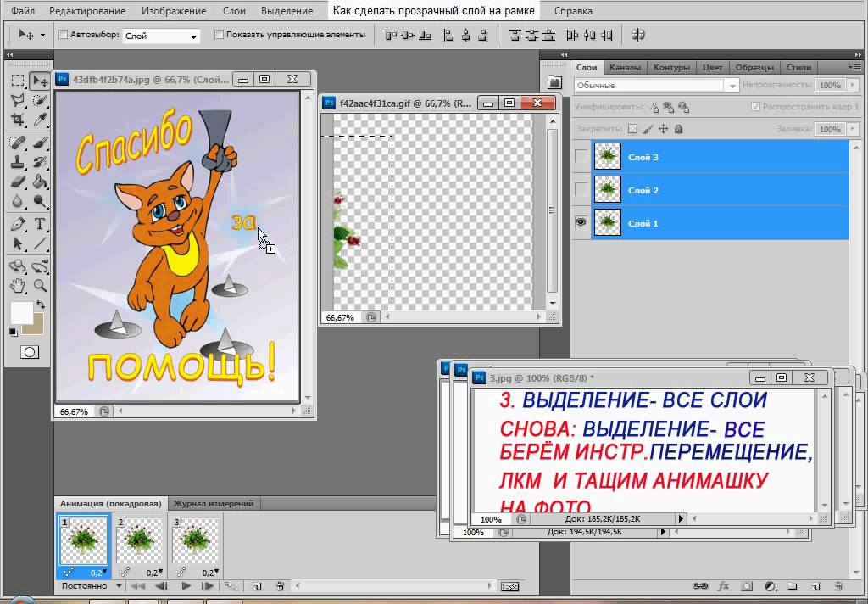
Task: Check Показать управляющие элементы option
Action: click(x=219, y=35)
